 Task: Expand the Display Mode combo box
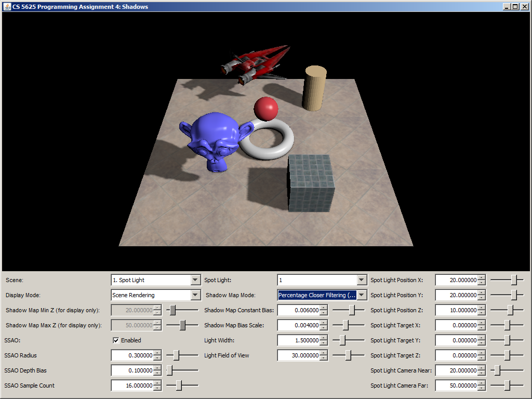(x=195, y=295)
